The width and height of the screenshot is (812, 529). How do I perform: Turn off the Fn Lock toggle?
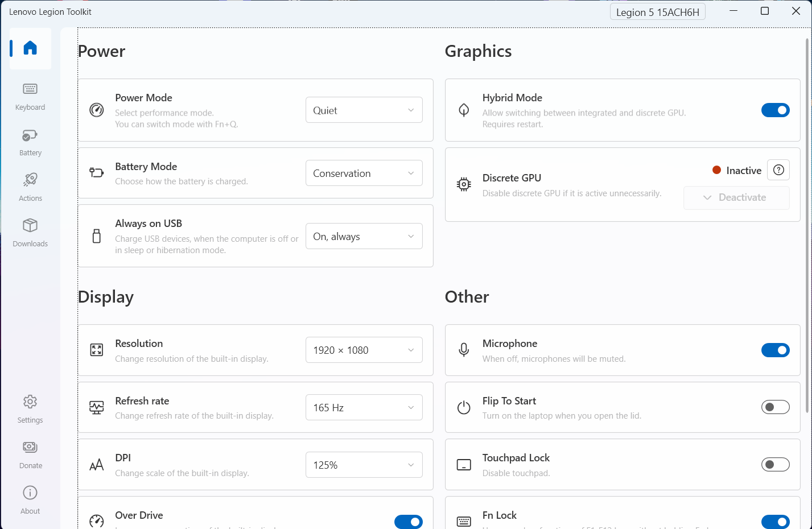776,522
